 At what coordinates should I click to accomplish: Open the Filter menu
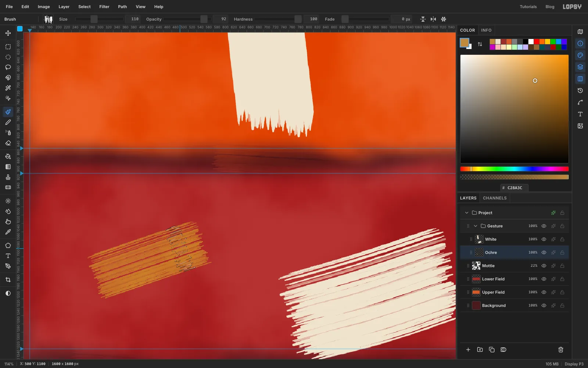104,7
